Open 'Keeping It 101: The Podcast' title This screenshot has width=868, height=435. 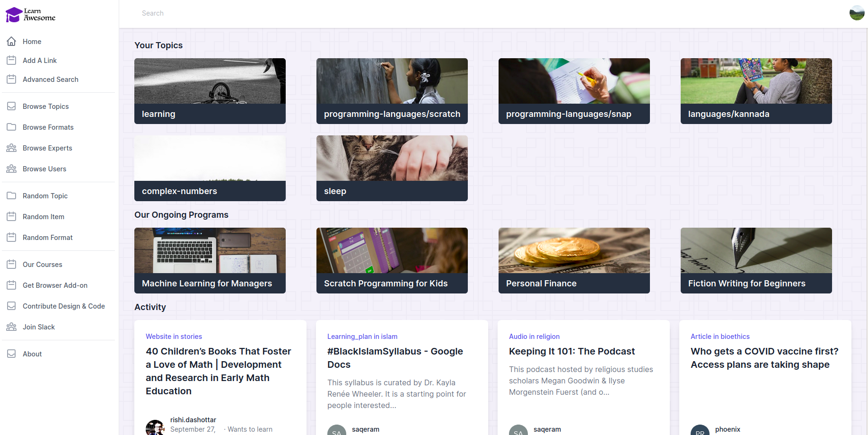coord(572,351)
